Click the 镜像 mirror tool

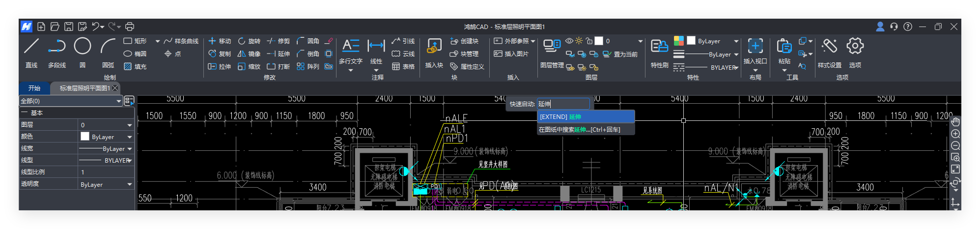click(250, 54)
